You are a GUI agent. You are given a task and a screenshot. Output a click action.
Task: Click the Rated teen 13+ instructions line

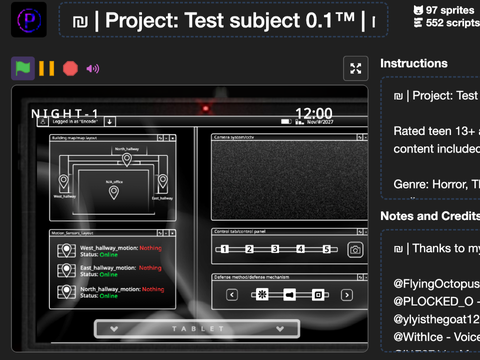point(437,131)
